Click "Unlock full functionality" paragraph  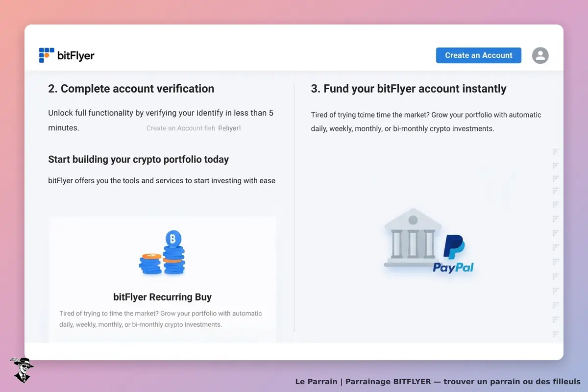pos(161,120)
